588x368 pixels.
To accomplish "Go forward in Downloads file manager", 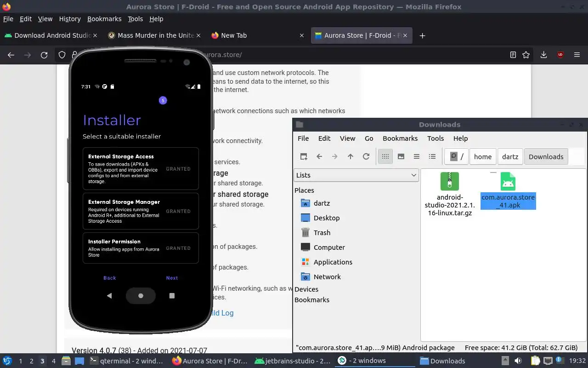I will tap(335, 156).
